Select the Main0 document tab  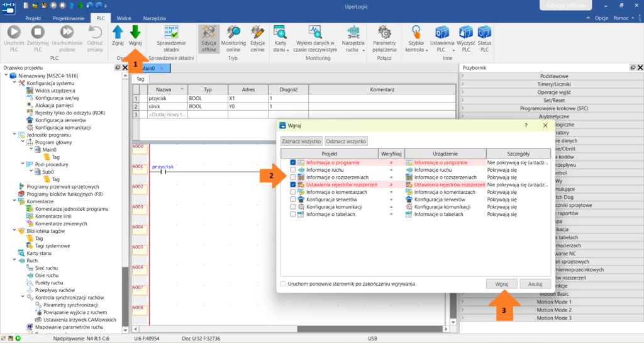click(x=151, y=68)
